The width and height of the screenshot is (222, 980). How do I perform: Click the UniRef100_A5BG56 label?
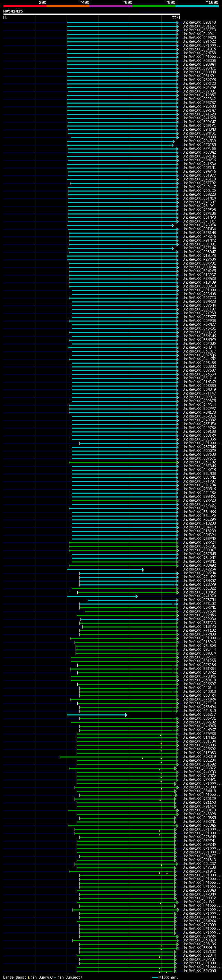point(199,60)
